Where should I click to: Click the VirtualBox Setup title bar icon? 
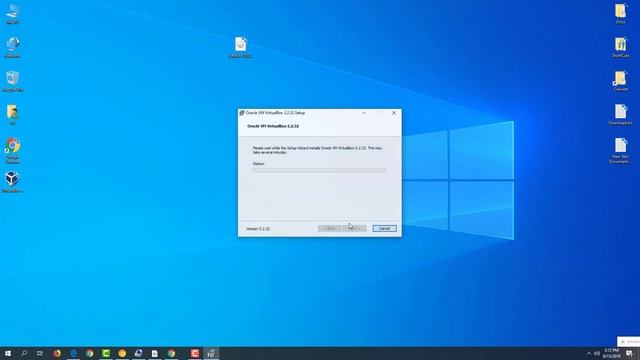pos(242,113)
